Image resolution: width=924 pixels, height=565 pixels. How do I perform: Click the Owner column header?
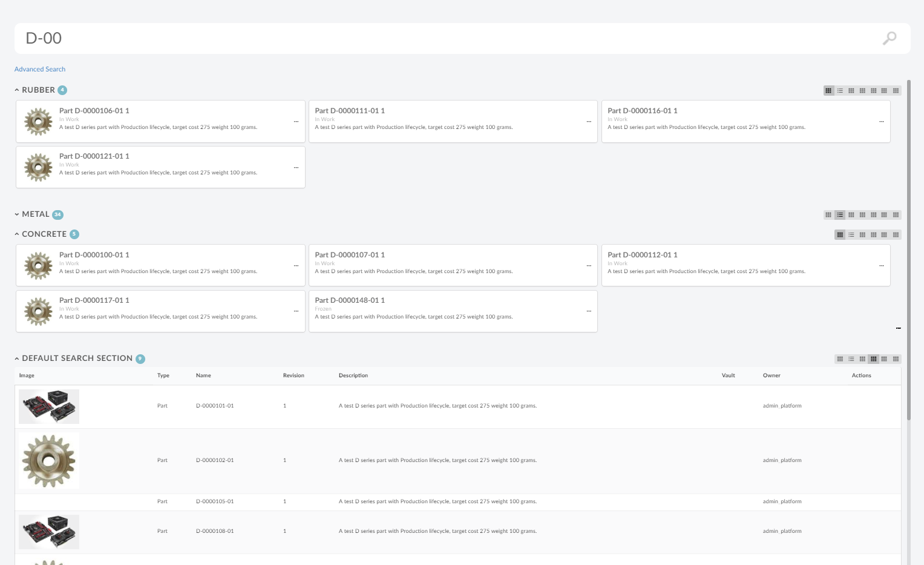tap(772, 375)
